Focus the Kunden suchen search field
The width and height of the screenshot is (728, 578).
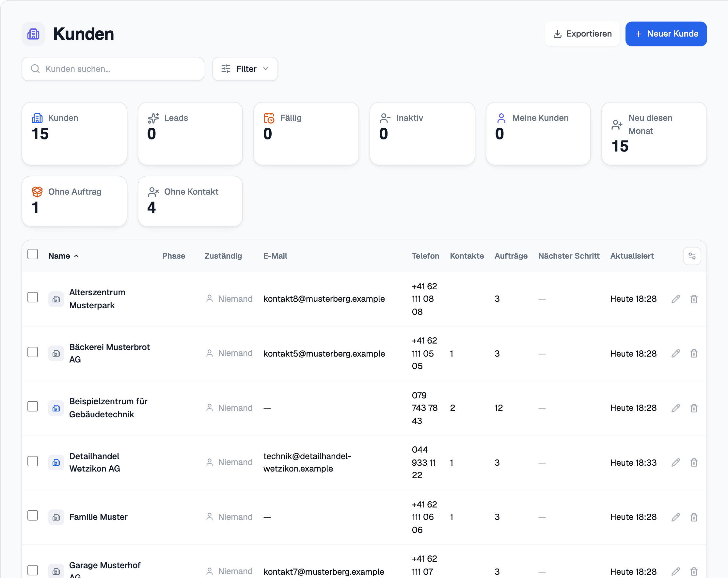click(113, 69)
